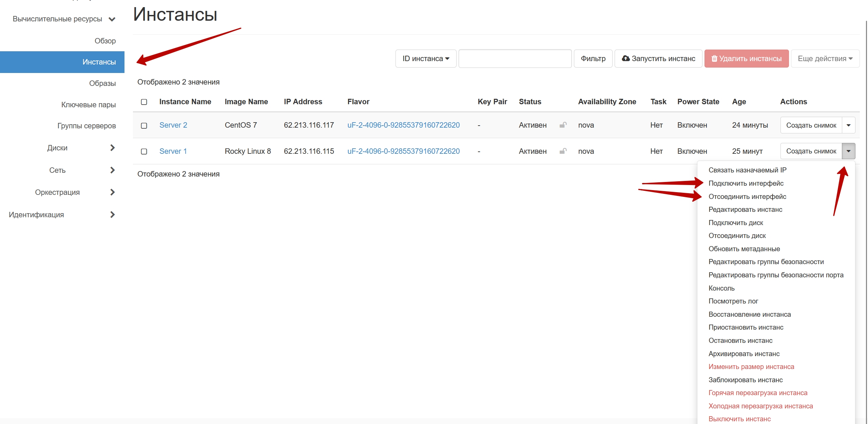Open the ID инстанса filter dropdown

426,58
